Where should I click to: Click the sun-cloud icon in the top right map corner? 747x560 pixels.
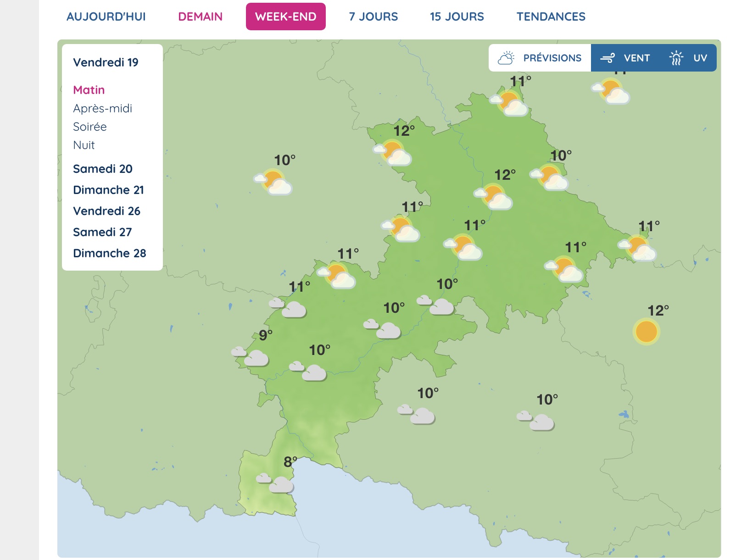[611, 91]
